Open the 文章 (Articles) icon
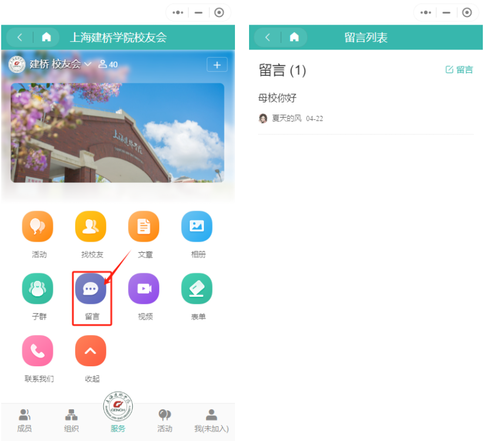This screenshot has height=448, width=484. [x=144, y=226]
